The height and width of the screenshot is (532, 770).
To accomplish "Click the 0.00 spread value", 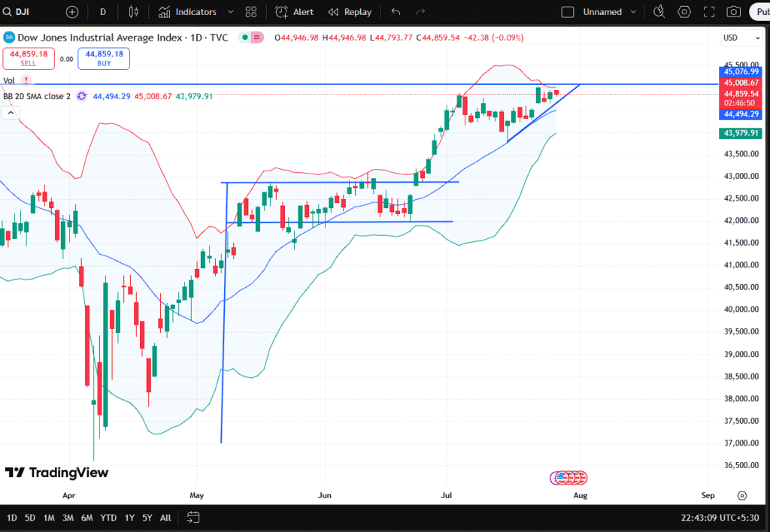I will pos(66,59).
